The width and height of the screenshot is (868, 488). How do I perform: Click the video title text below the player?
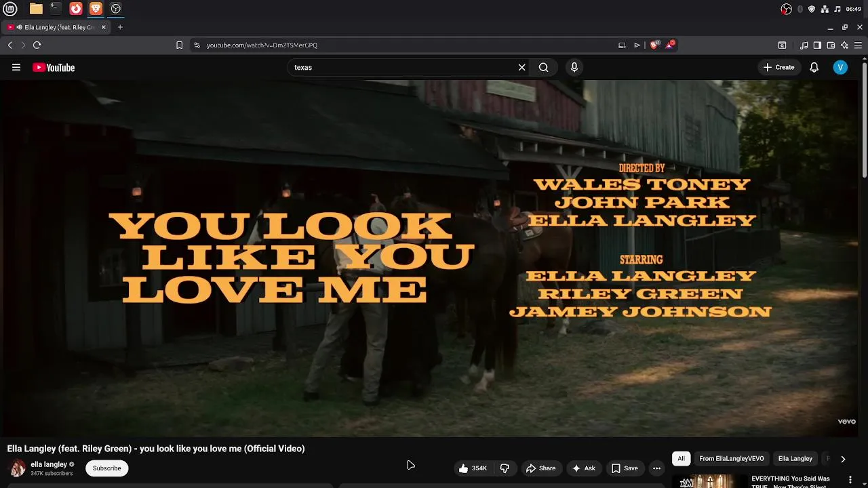[x=156, y=449]
